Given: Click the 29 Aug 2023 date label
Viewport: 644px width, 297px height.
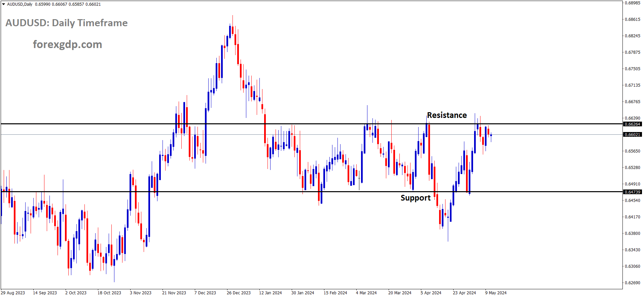Looking at the screenshot, I should [13, 293].
